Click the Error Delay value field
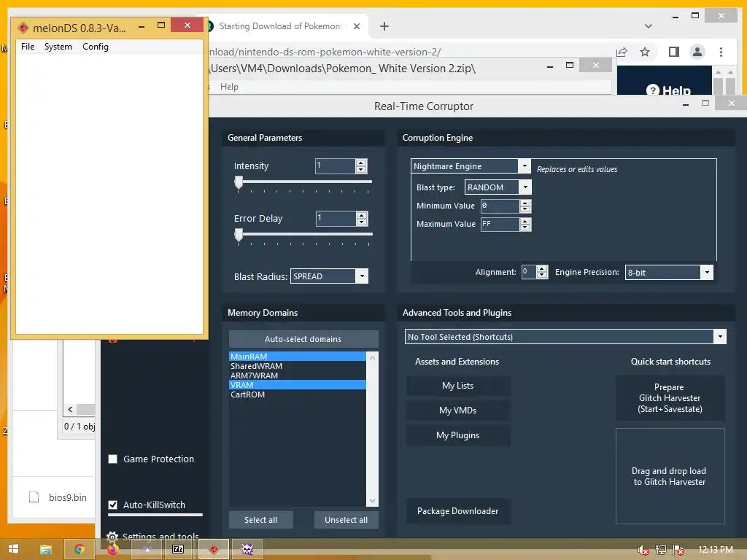Screen dimensions: 747x560 point(336,218)
